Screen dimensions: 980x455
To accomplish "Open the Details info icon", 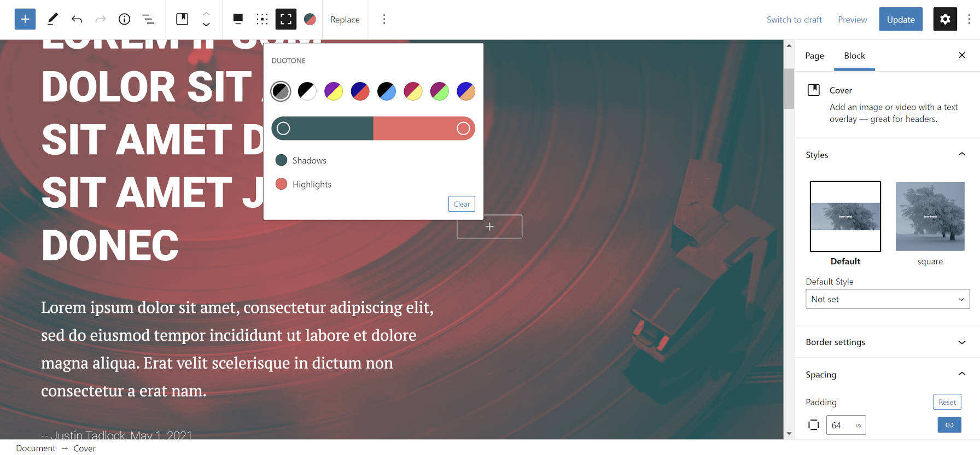I will [125, 19].
